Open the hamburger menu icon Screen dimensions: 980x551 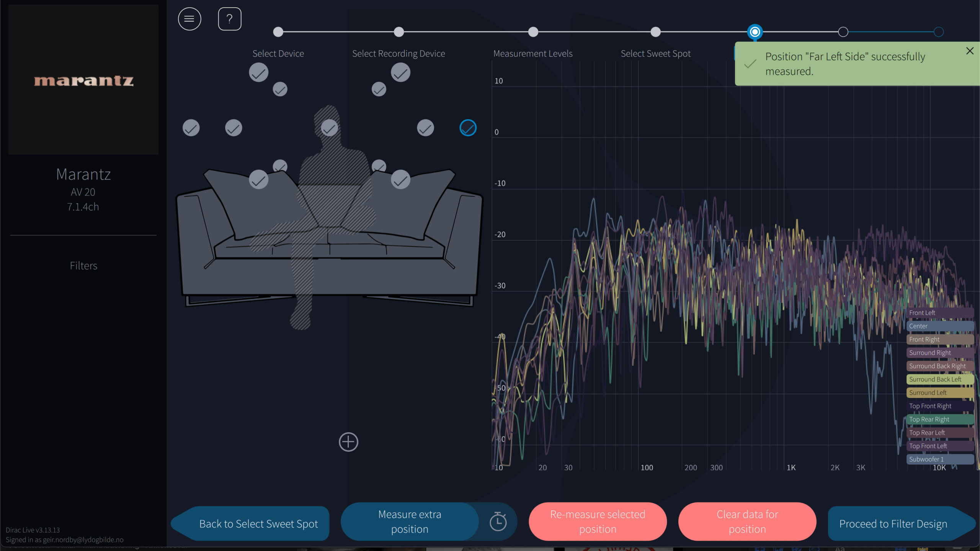(189, 19)
